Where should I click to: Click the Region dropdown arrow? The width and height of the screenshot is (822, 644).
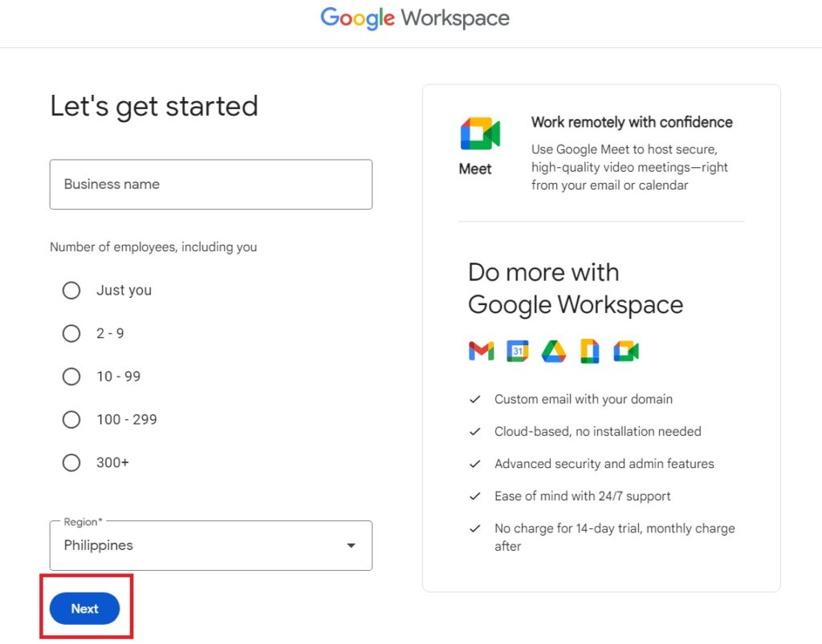[x=351, y=545]
